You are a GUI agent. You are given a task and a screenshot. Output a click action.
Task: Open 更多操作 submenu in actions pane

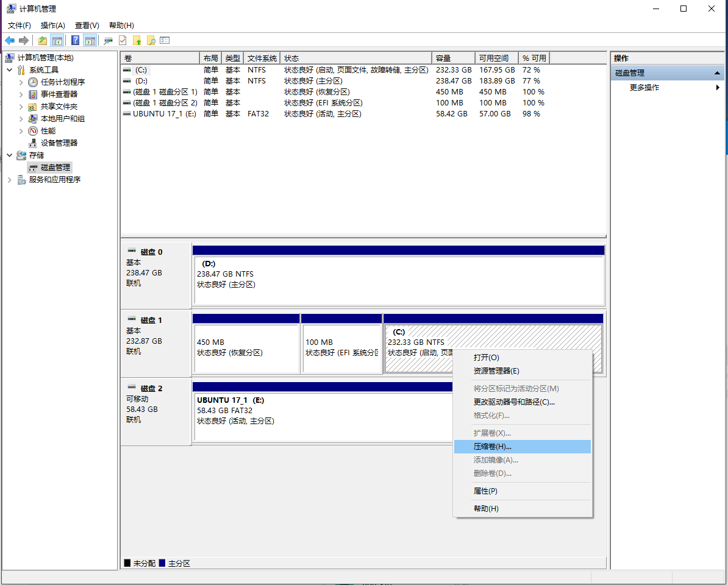pyautogui.click(x=667, y=88)
